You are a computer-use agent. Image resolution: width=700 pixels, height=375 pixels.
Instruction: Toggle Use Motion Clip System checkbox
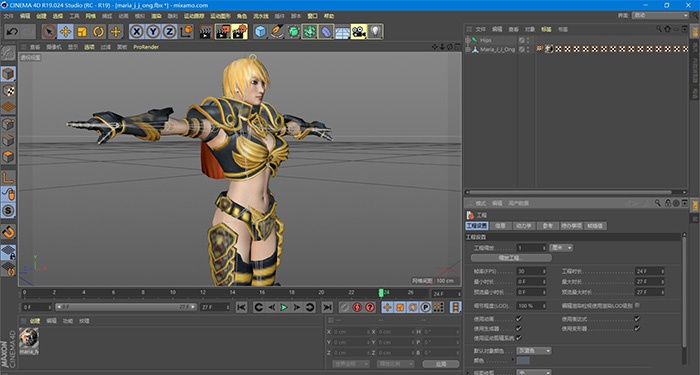519,338
